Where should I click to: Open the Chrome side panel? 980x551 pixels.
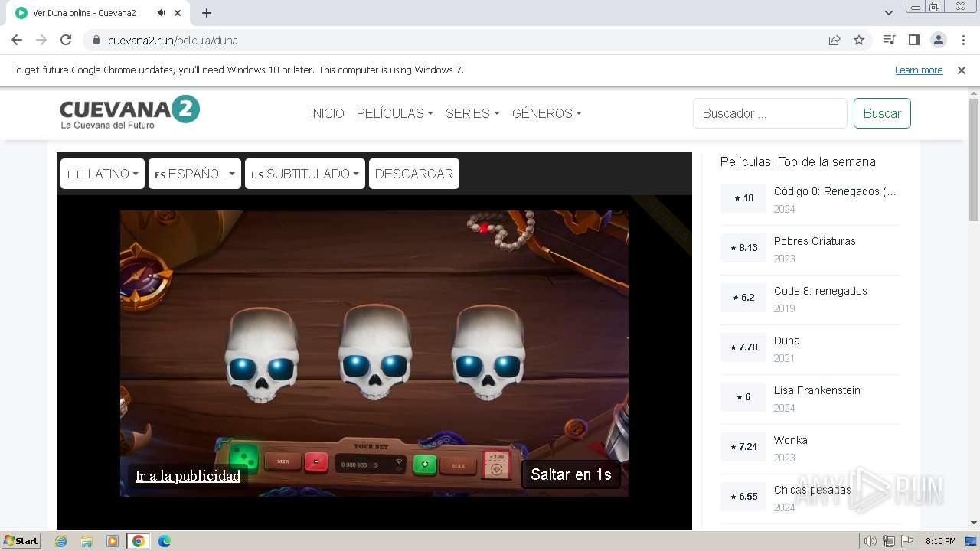pyautogui.click(x=913, y=40)
